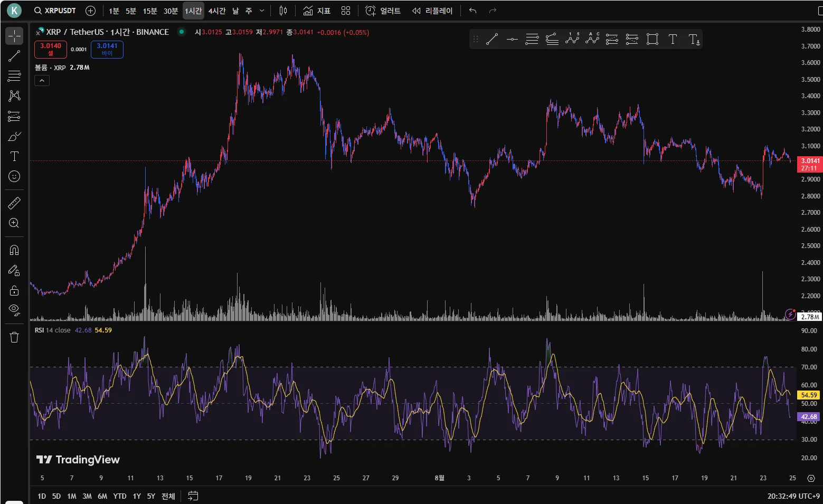
Task: Undo the last chart action
Action: coord(472,11)
